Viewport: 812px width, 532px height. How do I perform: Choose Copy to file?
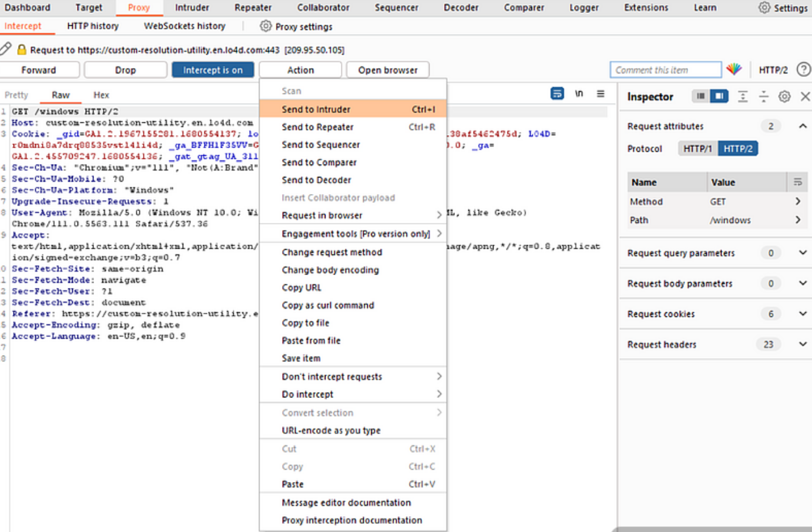(x=353, y=323)
